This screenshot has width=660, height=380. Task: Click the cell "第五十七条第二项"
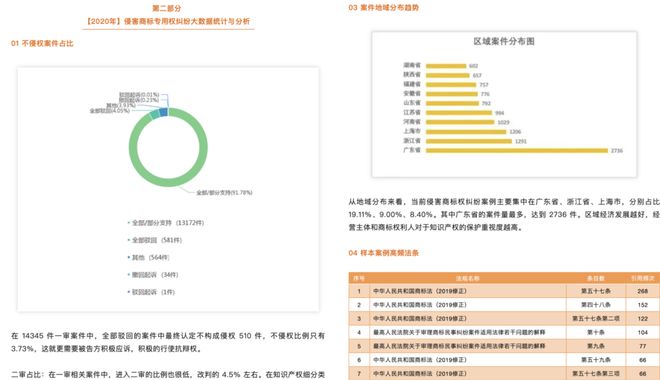point(596,319)
